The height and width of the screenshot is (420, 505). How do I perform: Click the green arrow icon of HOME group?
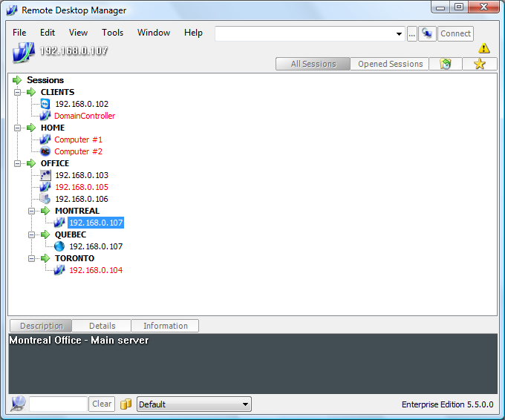tap(31, 128)
